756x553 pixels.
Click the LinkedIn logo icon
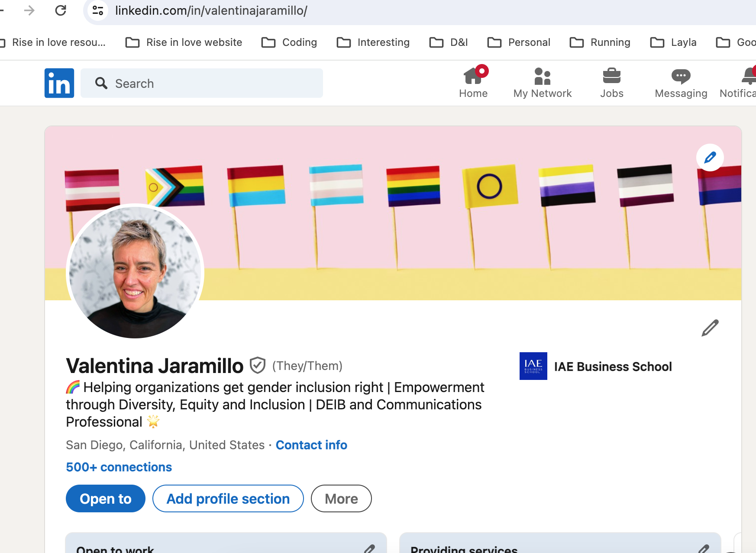(x=59, y=83)
